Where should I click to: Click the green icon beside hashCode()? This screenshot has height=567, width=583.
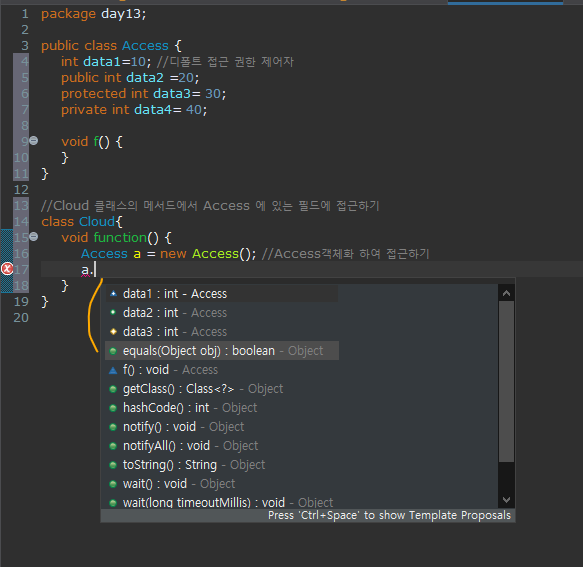(113, 408)
